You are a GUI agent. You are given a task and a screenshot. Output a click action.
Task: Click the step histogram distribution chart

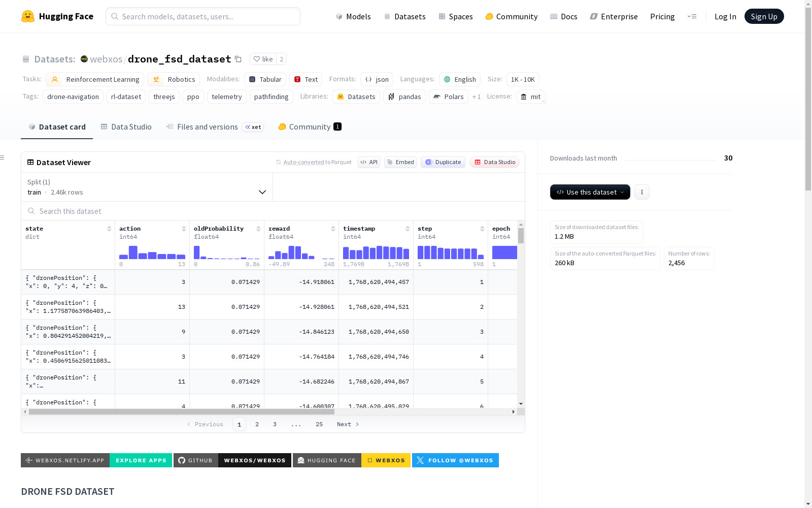[x=451, y=252]
